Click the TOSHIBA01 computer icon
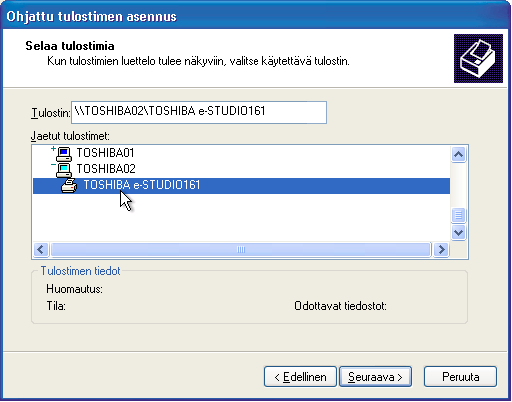512x402 pixels. pos(64,154)
